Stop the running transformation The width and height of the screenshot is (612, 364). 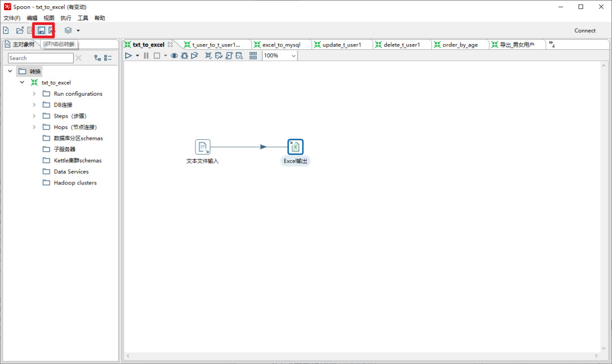tap(157, 55)
